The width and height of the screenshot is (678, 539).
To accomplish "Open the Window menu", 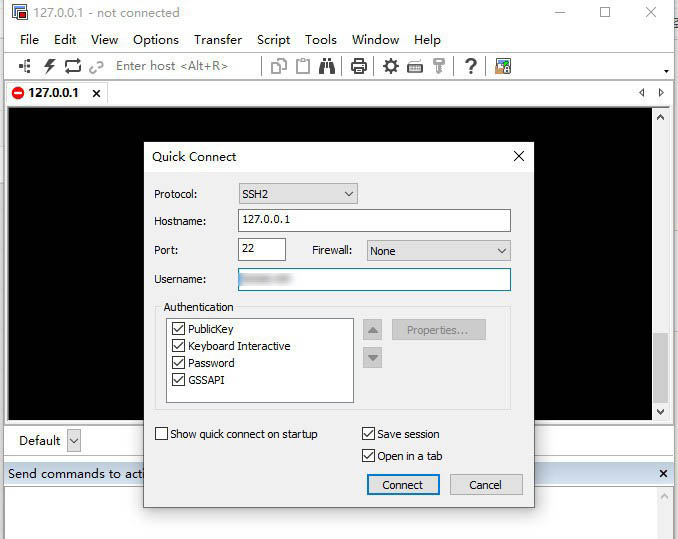I will tap(375, 40).
